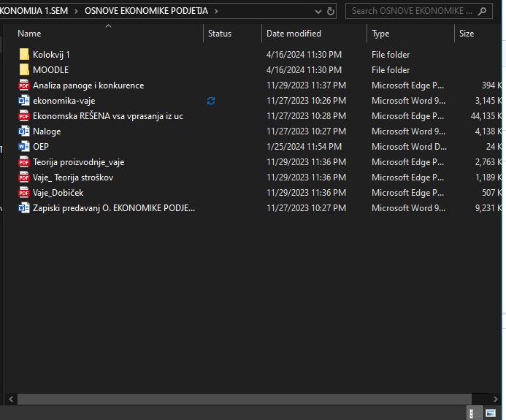Screen dimensions: 506x420
Task: Open the address bar history dropdown
Action: pos(318,12)
